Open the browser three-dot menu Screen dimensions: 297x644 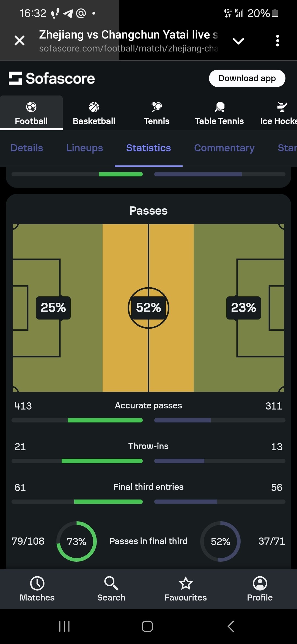coord(277,41)
